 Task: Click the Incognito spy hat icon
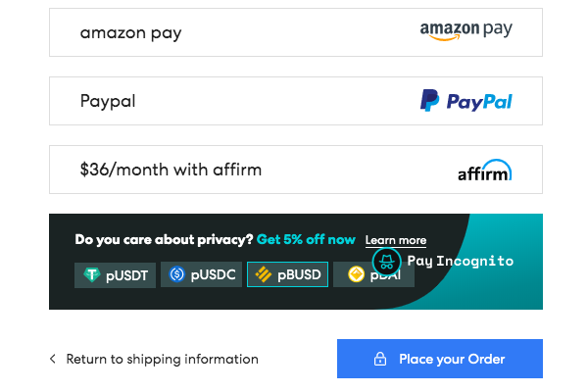click(388, 262)
